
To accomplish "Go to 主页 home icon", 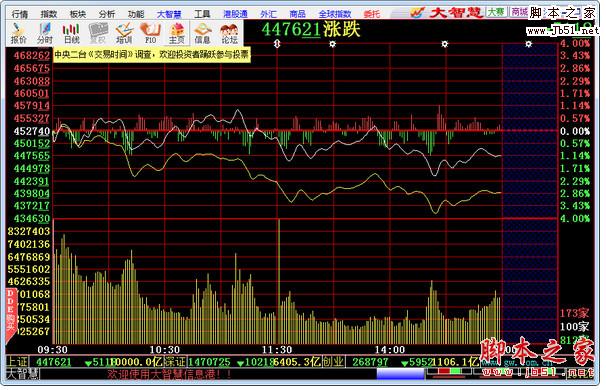I will (177, 33).
